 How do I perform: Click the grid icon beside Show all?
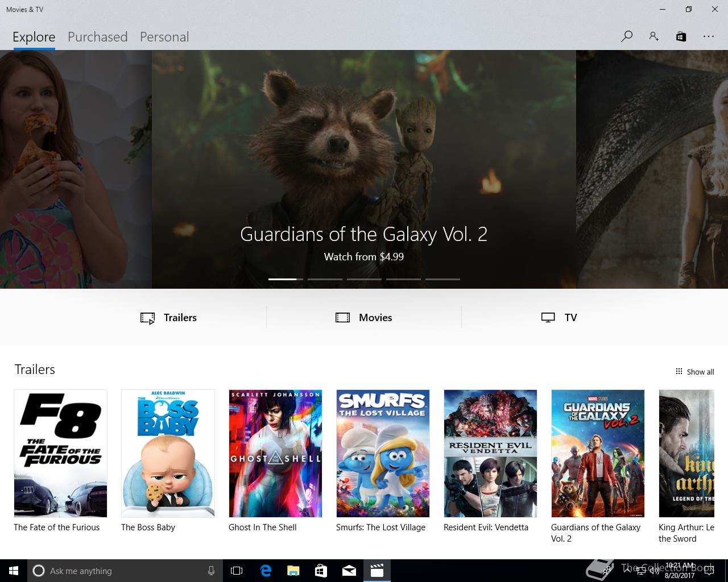(x=679, y=372)
